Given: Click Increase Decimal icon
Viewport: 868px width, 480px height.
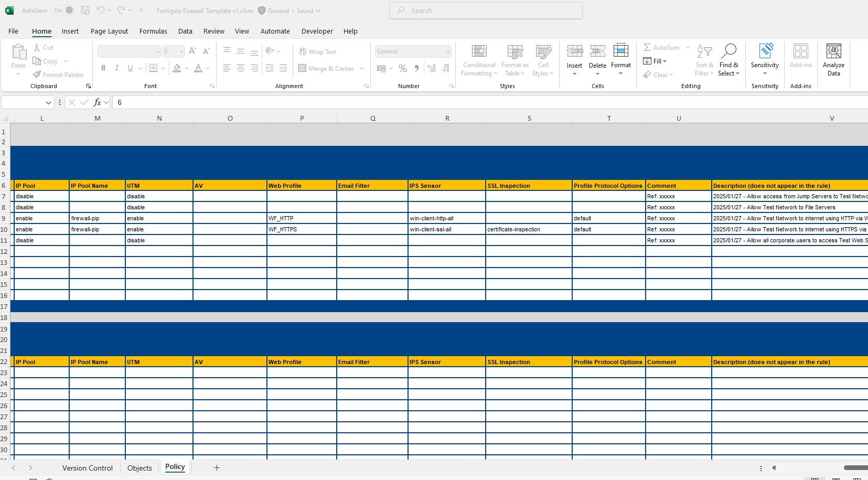Looking at the screenshot, I should (x=431, y=68).
